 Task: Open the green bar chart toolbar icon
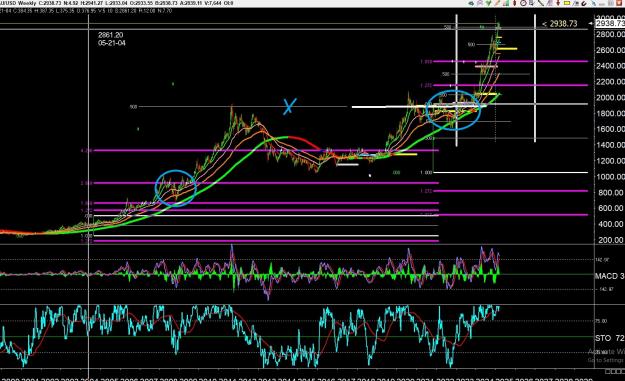[506, 3]
